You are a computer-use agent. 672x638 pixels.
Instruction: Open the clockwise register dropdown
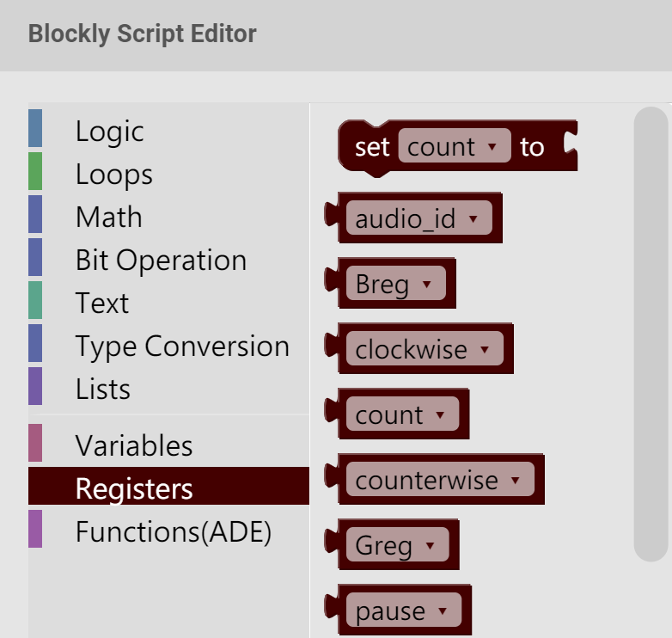pos(425,348)
